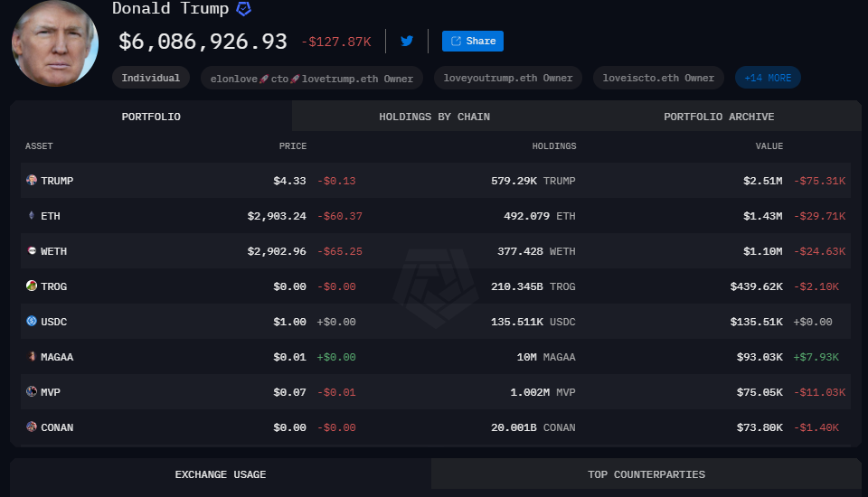This screenshot has width=868, height=497.
Task: Select the TOP COUNTERPARTIES tab
Action: [x=646, y=474]
